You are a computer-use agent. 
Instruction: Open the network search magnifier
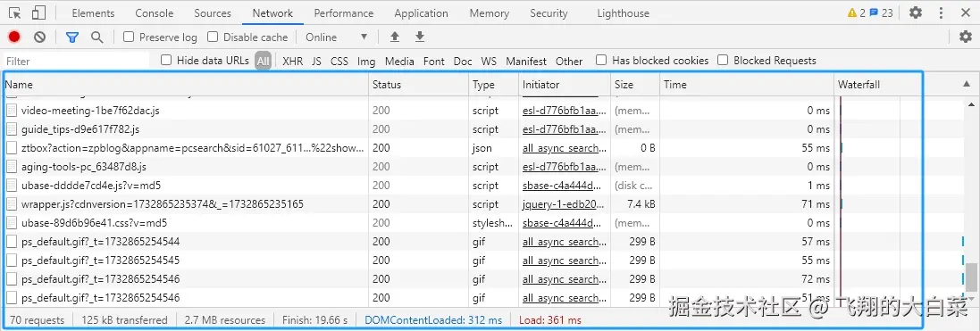click(x=96, y=37)
